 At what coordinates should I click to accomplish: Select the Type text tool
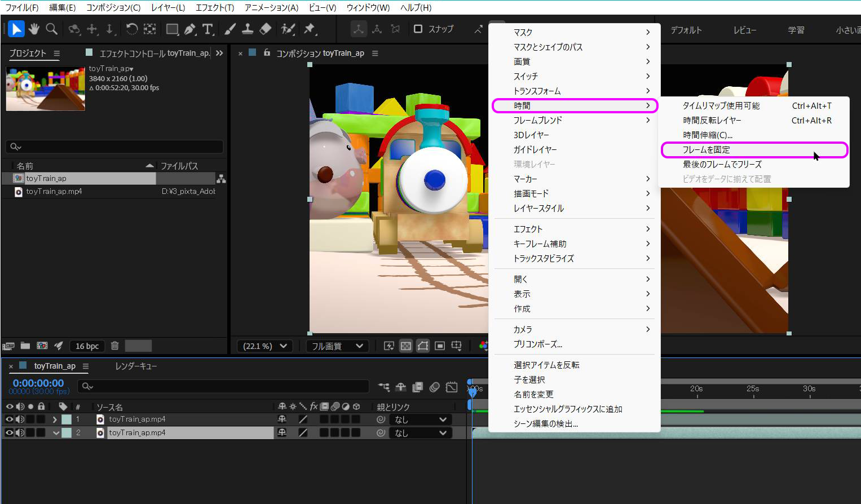(x=207, y=29)
